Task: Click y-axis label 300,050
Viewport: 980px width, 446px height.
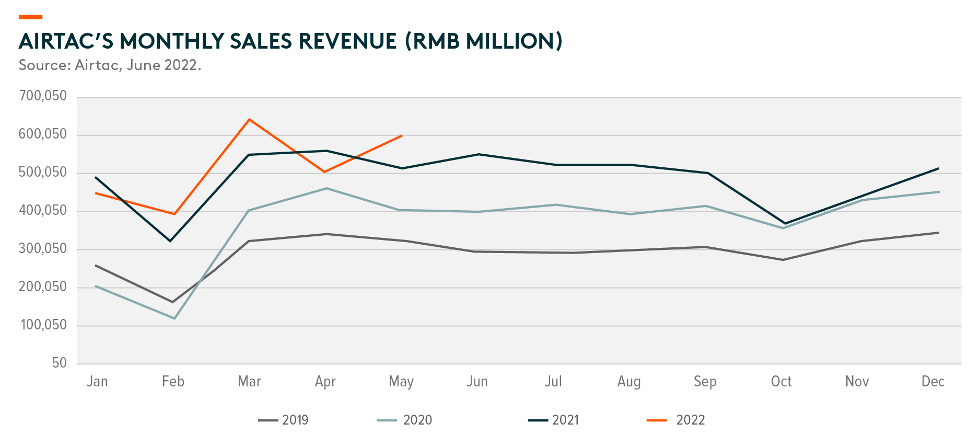Action: 43,248
